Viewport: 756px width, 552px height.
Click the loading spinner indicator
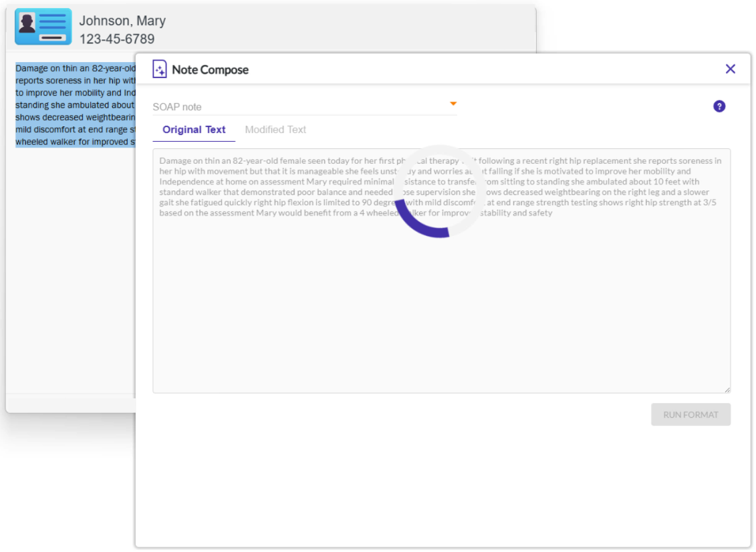(x=439, y=191)
